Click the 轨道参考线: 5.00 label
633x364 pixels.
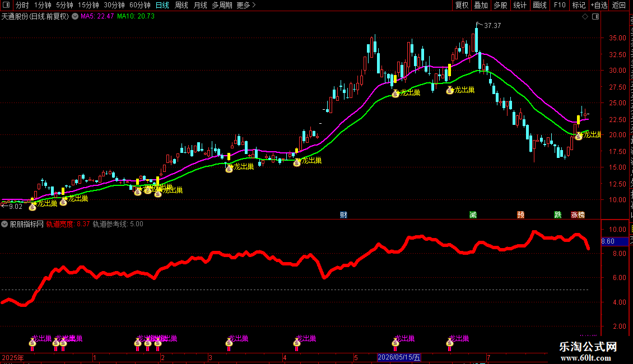(x=118, y=224)
